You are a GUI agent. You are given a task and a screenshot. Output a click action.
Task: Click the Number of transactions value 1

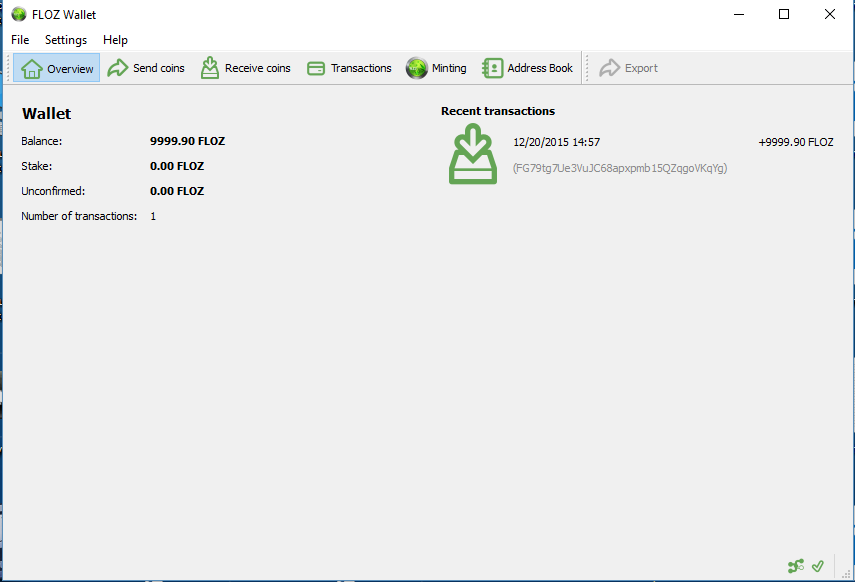click(x=153, y=217)
